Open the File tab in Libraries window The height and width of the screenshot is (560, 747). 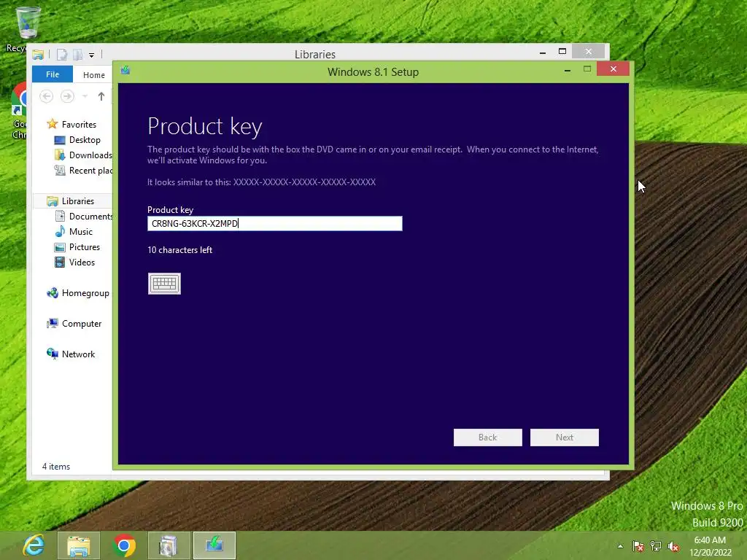click(x=53, y=74)
